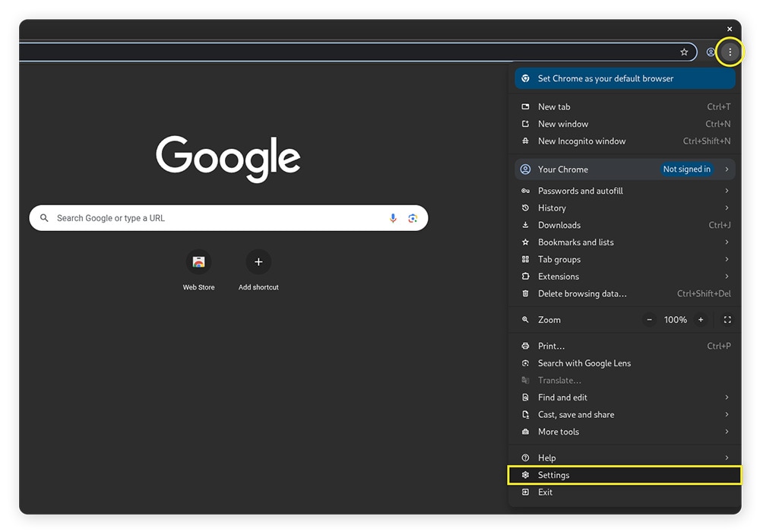
Task: Click the gear icon beside Settings
Action: pyautogui.click(x=525, y=475)
